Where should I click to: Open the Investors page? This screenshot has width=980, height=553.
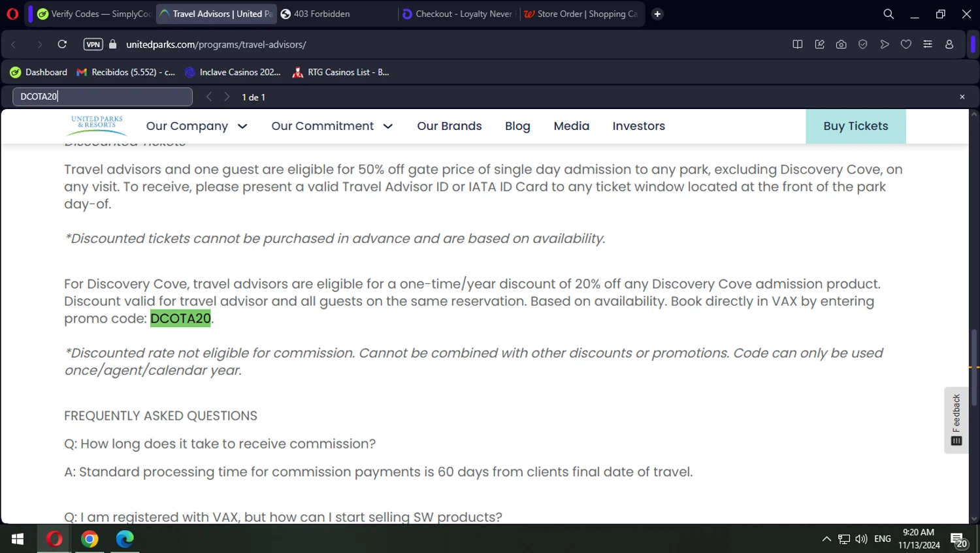pos(639,126)
